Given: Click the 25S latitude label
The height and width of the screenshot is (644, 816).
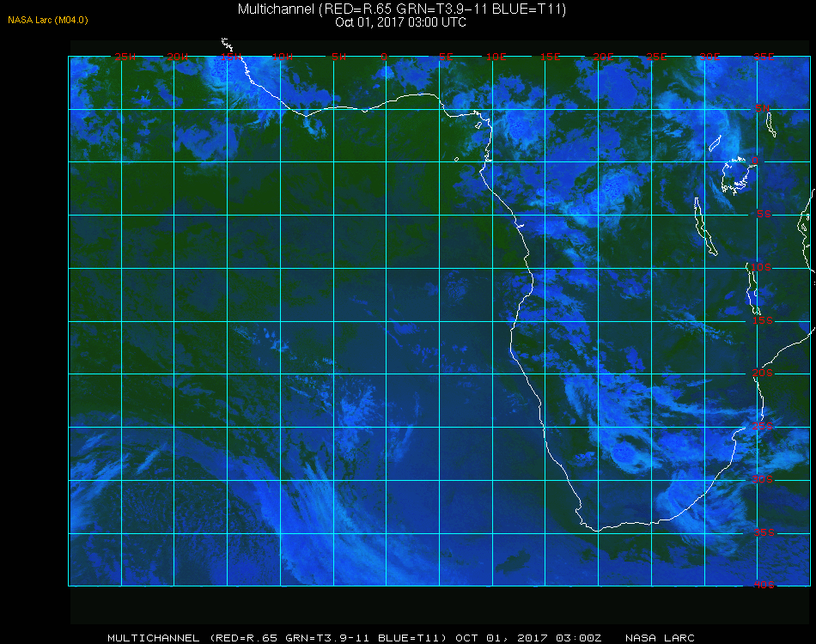Looking at the screenshot, I should (x=763, y=426).
